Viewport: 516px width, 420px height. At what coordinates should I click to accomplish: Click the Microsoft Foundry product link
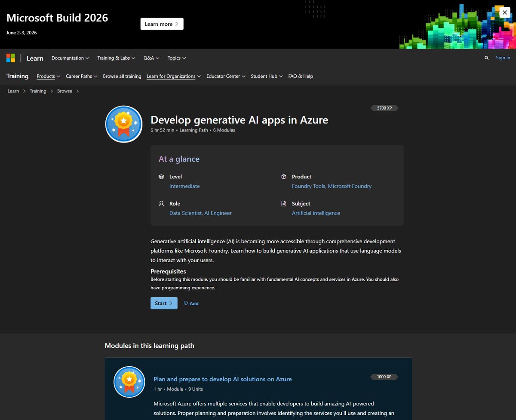point(350,186)
